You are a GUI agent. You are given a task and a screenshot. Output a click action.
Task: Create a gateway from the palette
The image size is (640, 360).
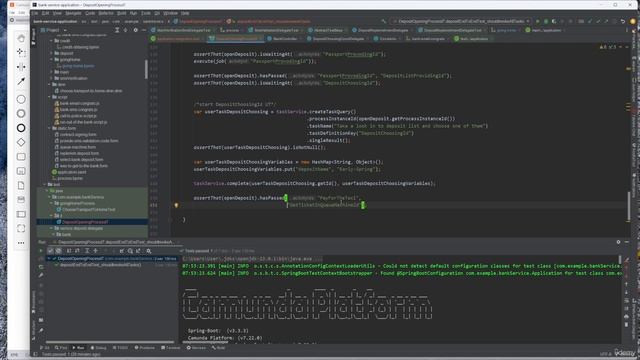[21, 142]
